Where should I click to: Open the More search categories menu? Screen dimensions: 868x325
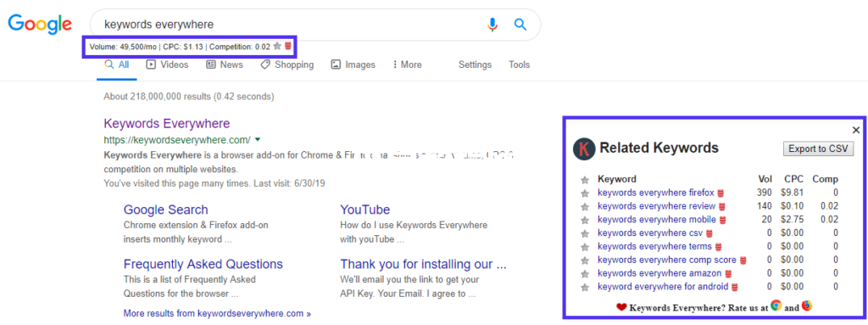point(407,64)
